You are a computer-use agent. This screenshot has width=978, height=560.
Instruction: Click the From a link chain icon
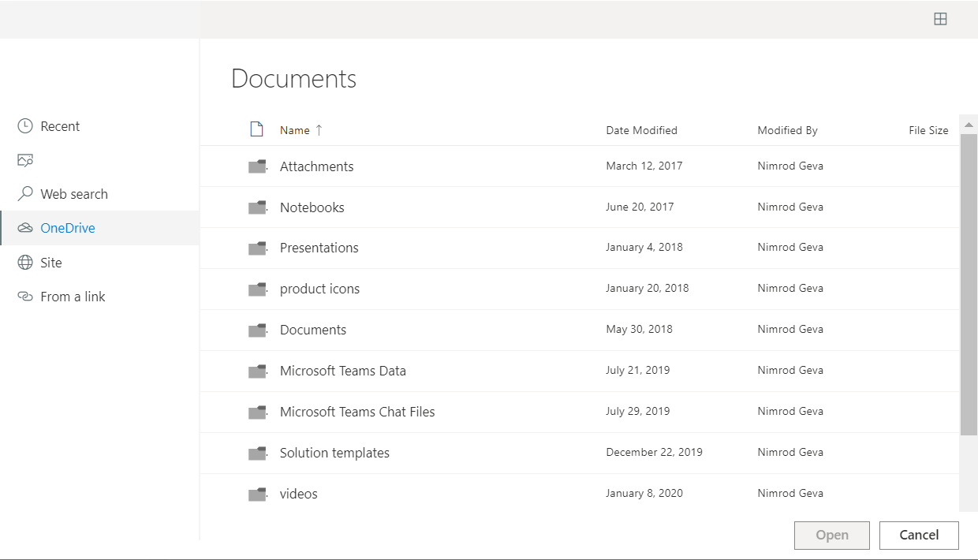24,296
